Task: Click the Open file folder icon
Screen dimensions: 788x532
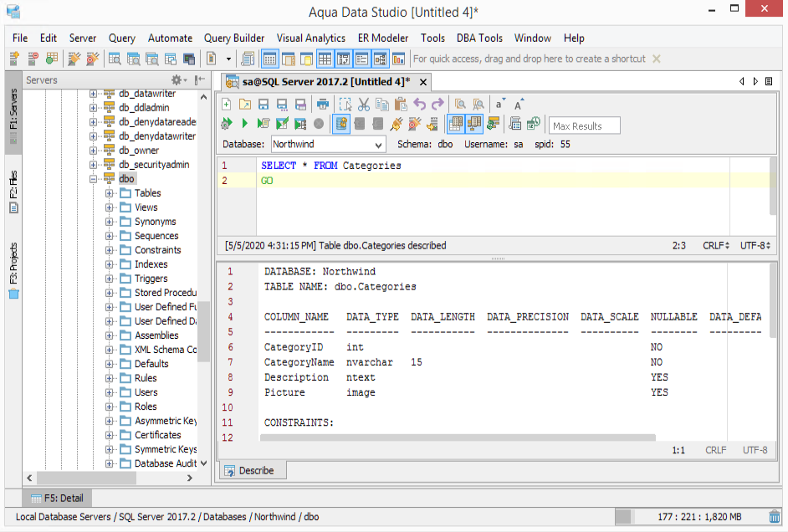Action: pyautogui.click(x=244, y=105)
